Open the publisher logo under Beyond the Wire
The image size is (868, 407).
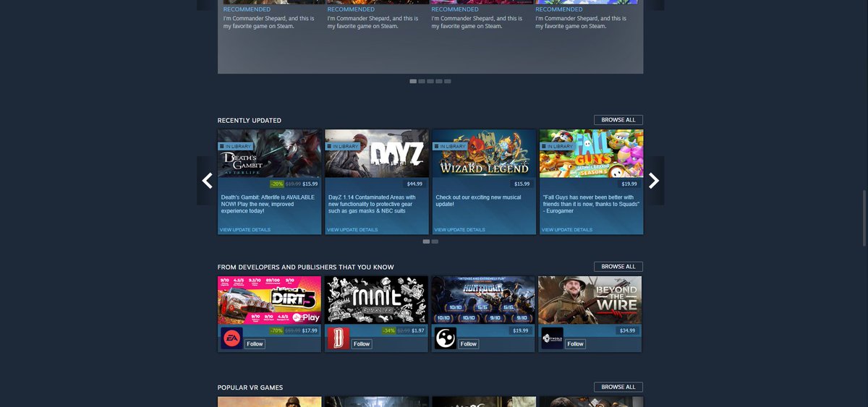coord(553,338)
